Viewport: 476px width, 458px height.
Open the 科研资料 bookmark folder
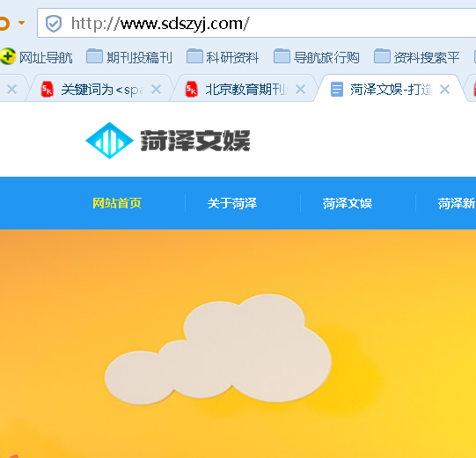click(223, 57)
